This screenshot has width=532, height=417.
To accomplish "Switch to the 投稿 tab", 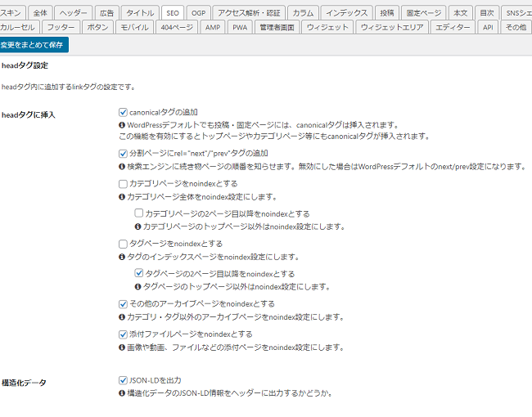I will pyautogui.click(x=387, y=13).
